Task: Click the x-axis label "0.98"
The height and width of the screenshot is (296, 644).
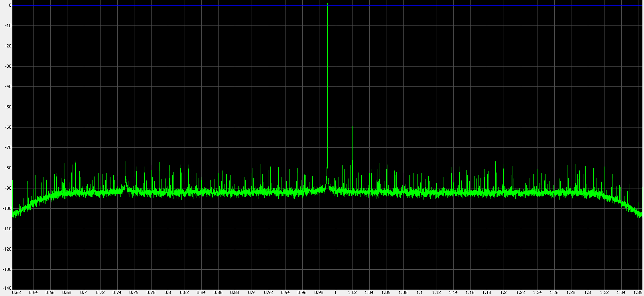Action: 319,293
